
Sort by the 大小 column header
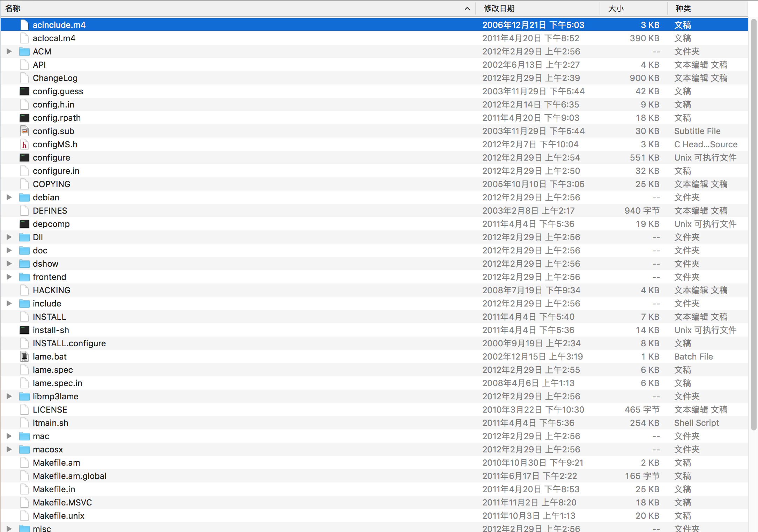click(x=634, y=8)
